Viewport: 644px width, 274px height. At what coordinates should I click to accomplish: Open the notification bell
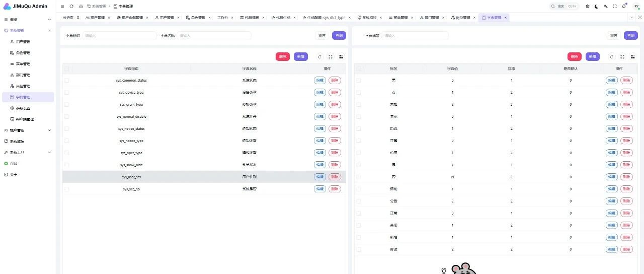coord(624,6)
